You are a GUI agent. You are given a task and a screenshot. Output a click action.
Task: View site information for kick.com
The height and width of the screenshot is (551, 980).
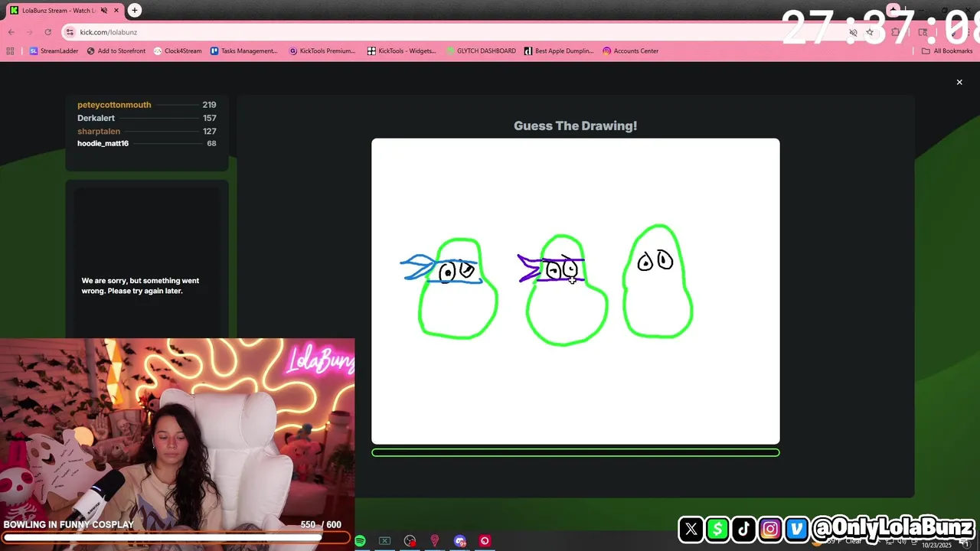coord(70,32)
